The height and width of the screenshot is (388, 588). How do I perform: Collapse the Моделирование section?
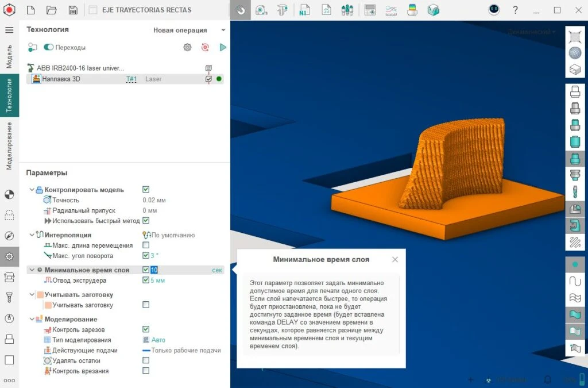32,320
